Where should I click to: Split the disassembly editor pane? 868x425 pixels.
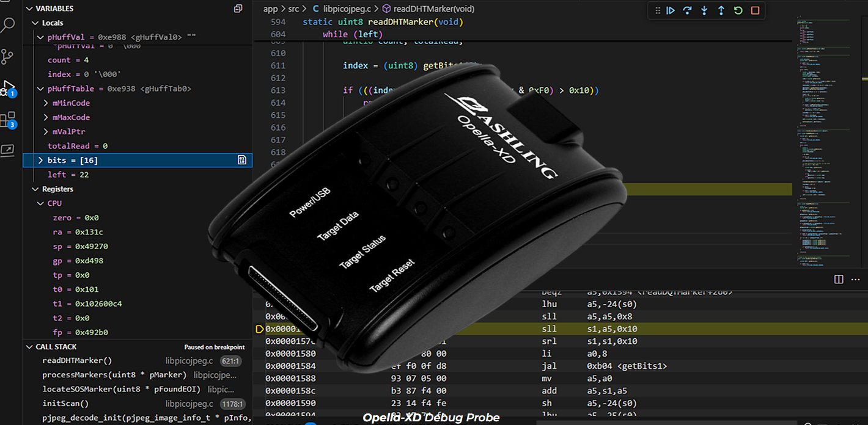839,279
